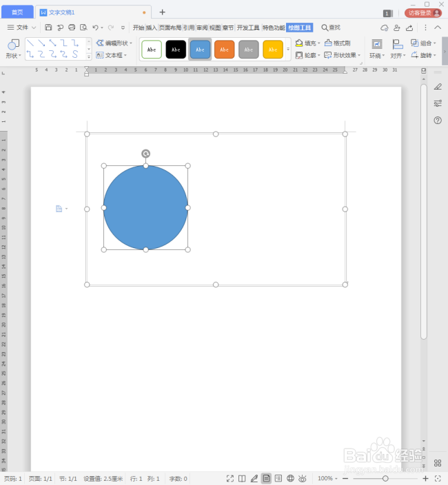This screenshot has width=448, height=485.
Task: Click the Redo arrow icon
Action: coord(110,28)
